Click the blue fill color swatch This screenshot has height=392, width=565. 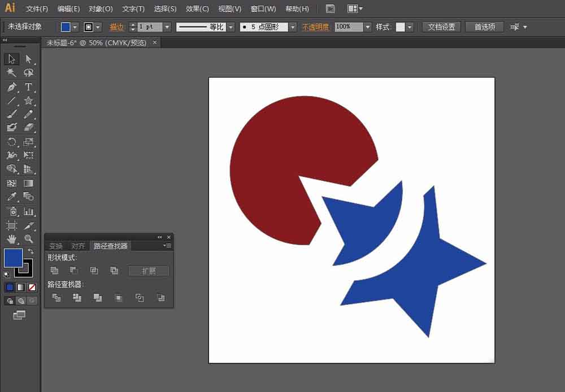[x=14, y=258]
